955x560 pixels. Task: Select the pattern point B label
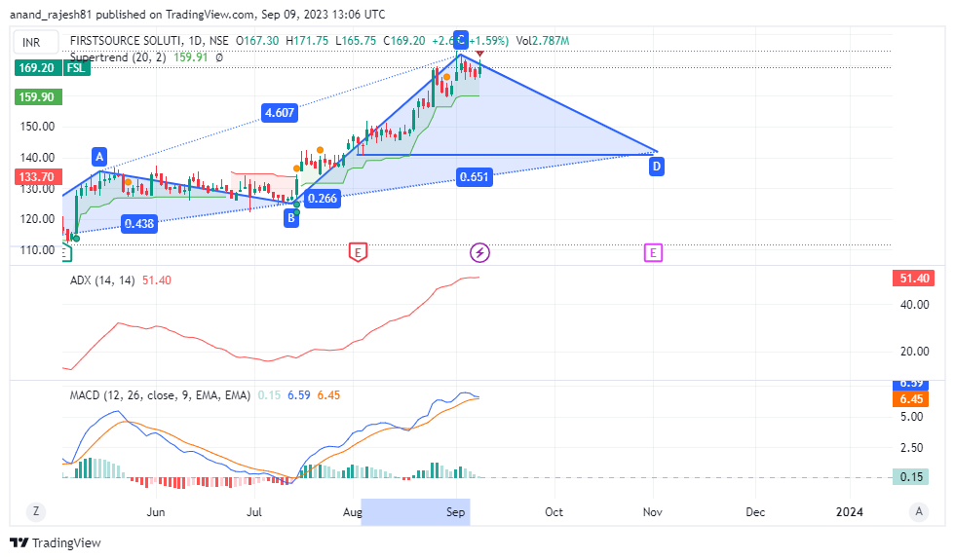(x=291, y=217)
